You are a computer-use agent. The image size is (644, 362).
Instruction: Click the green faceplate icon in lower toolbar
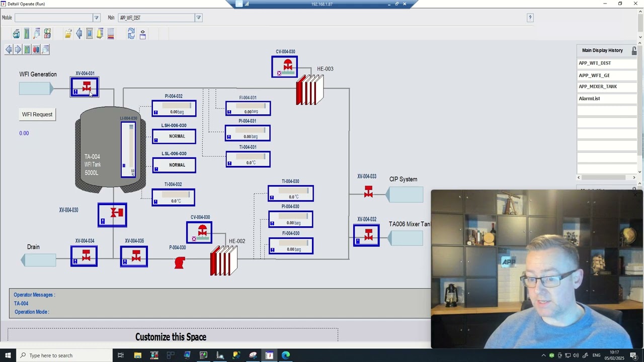coord(27,49)
